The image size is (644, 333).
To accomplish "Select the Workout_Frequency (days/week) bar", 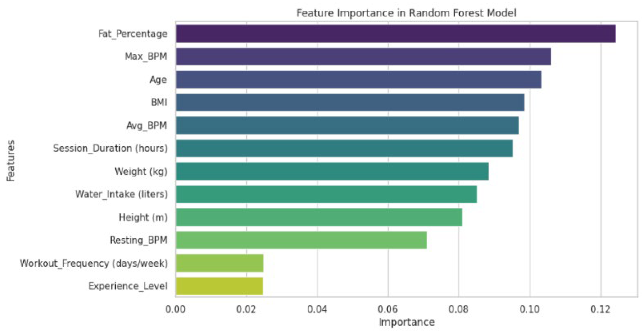I will point(219,263).
